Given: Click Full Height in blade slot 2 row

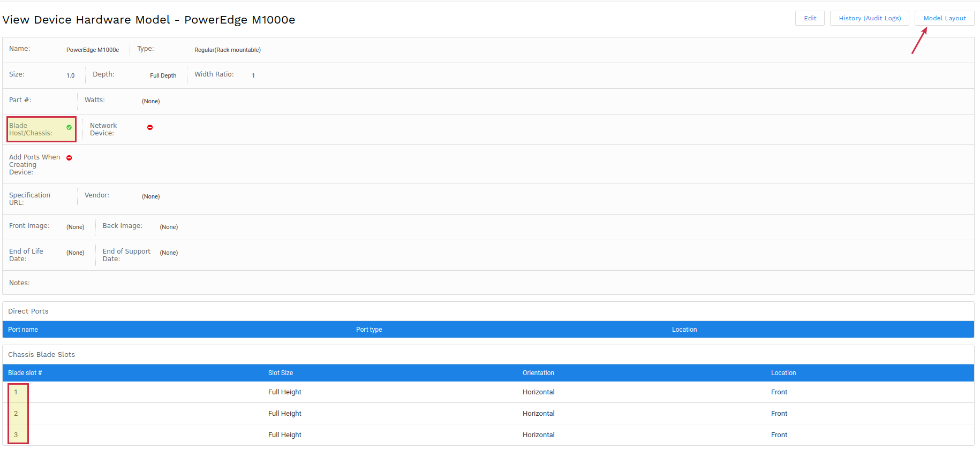Looking at the screenshot, I should coord(285,414).
